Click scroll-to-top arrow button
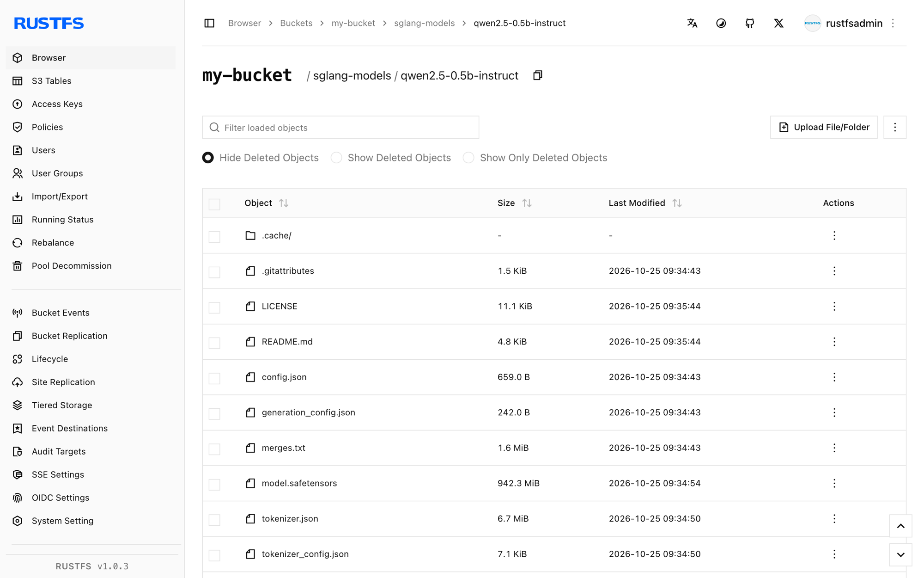The width and height of the screenshot is (924, 578). click(x=900, y=526)
